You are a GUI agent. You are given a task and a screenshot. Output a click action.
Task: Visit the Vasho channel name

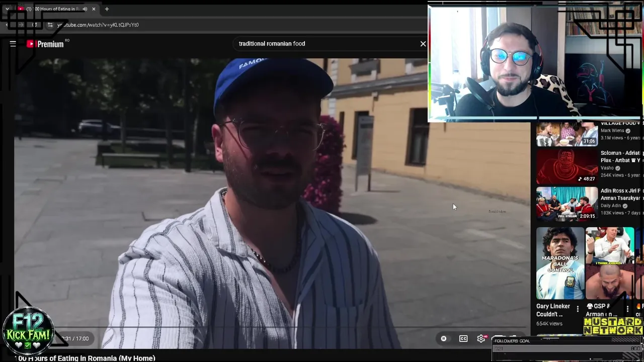[607, 168]
